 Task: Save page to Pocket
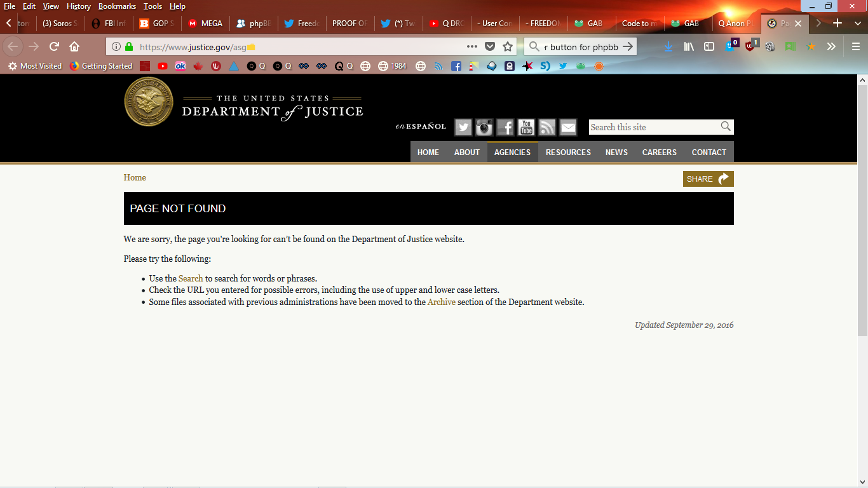pos(490,46)
